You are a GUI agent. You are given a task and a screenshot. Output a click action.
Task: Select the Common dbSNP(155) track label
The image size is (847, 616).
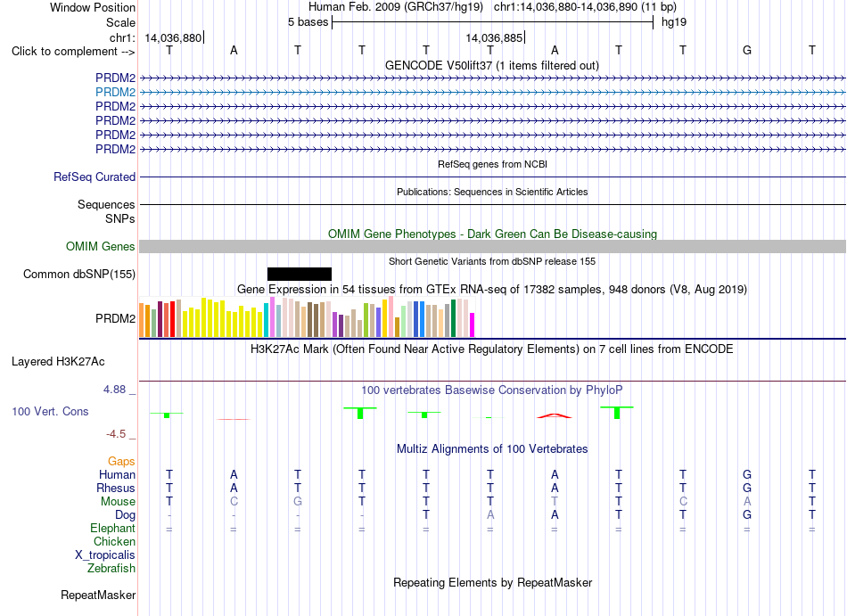click(x=79, y=275)
